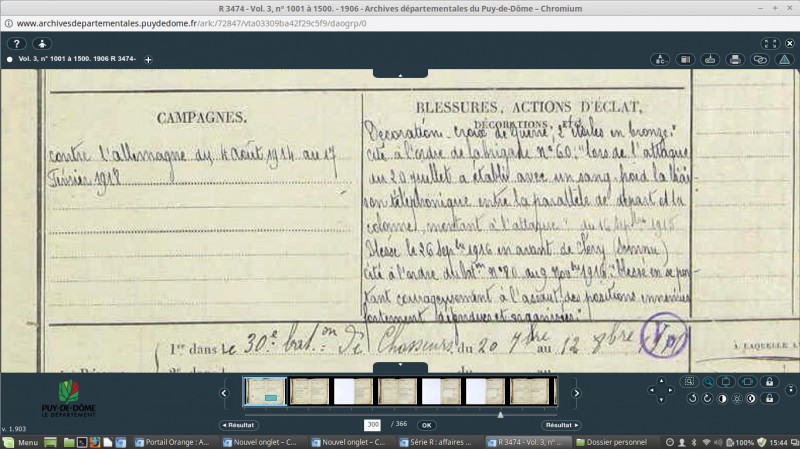Select the magnifier zoom tool
The image size is (800, 449).
707,382
